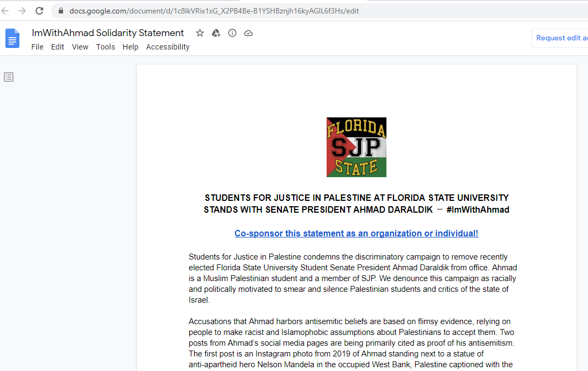Open the Accessibility menu
The height and width of the screenshot is (371, 588).
coord(168,47)
